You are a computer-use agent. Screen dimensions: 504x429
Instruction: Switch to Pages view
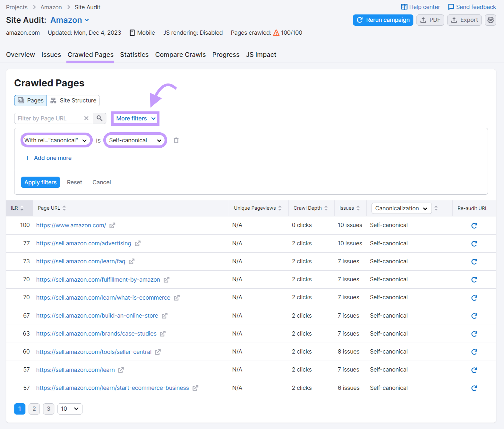click(30, 101)
